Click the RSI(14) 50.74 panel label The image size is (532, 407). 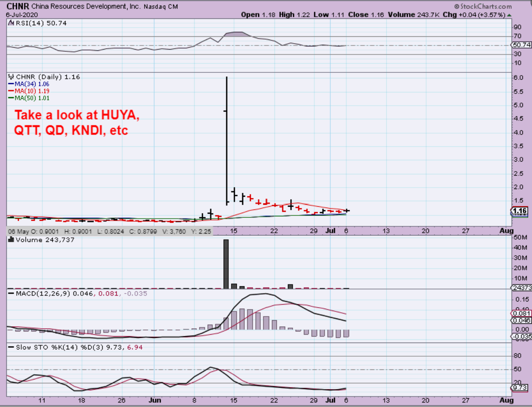(x=41, y=23)
